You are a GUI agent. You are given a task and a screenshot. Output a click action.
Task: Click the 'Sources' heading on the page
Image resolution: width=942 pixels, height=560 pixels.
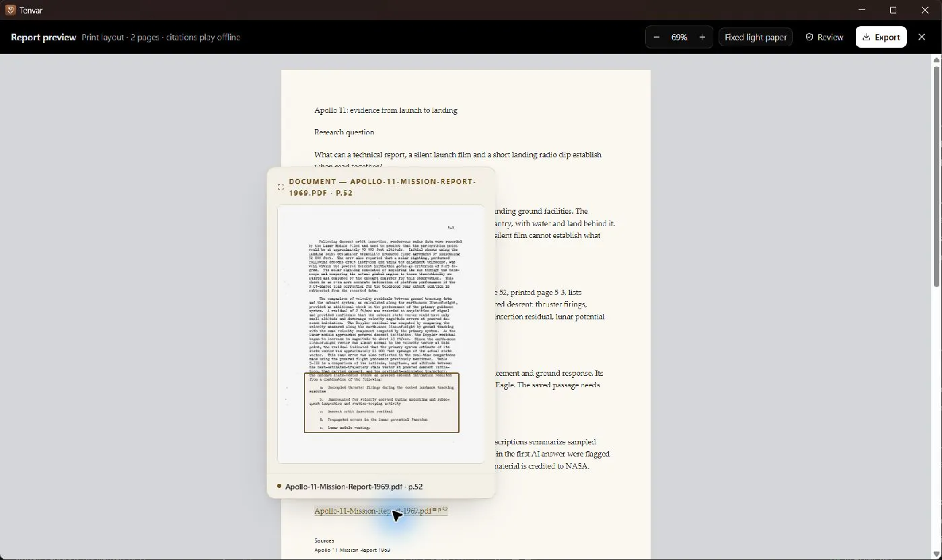324,541
